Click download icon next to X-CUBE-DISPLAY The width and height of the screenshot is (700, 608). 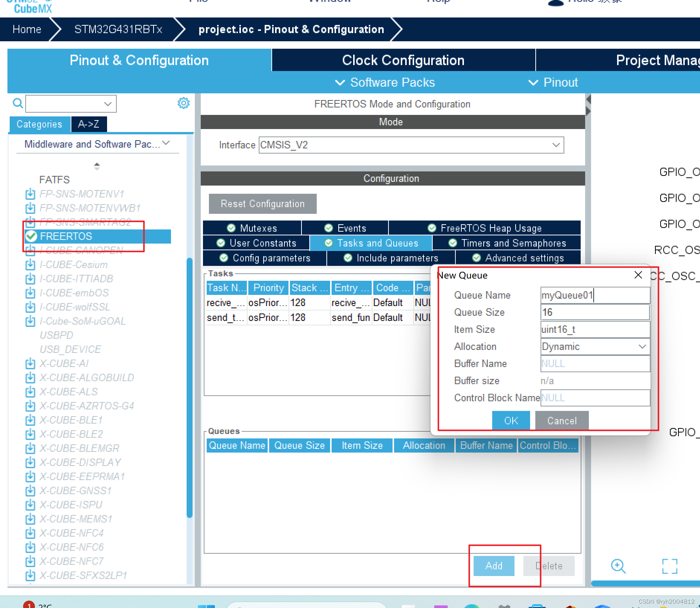click(x=30, y=462)
